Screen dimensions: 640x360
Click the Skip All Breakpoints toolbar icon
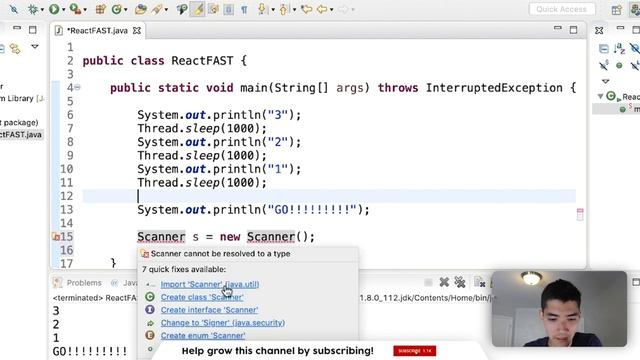coord(14,9)
